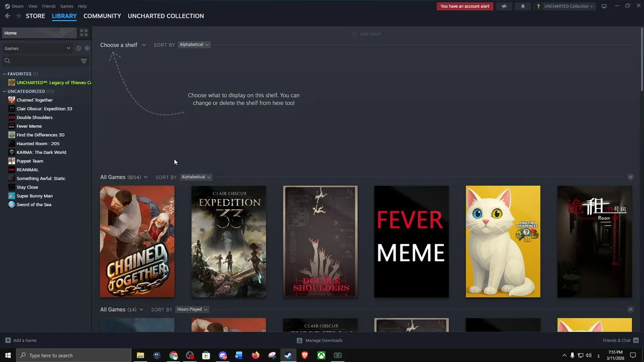Open the FEVER MEME cover thumbnail
Image resolution: width=644 pixels, height=362 pixels.
click(412, 242)
